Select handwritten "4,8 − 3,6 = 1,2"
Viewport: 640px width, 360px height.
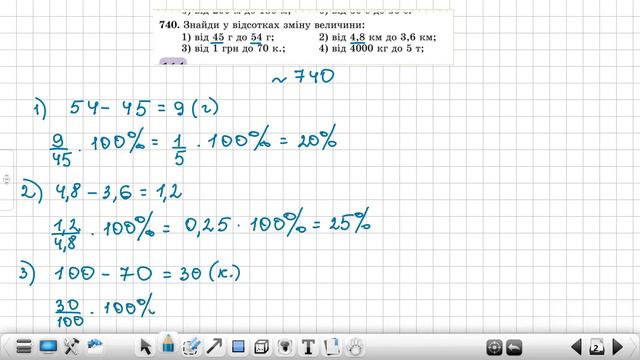click(x=118, y=191)
